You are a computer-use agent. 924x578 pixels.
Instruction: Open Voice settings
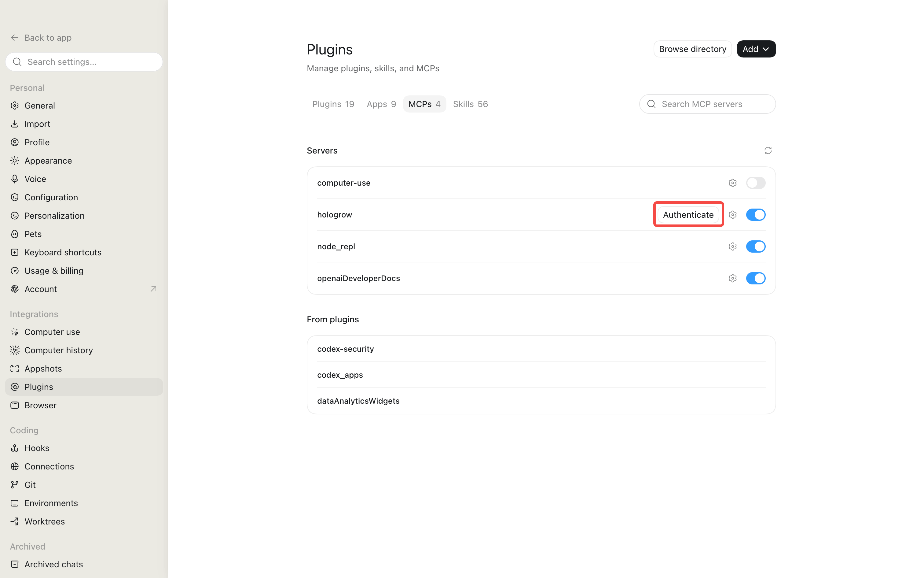[84, 179]
